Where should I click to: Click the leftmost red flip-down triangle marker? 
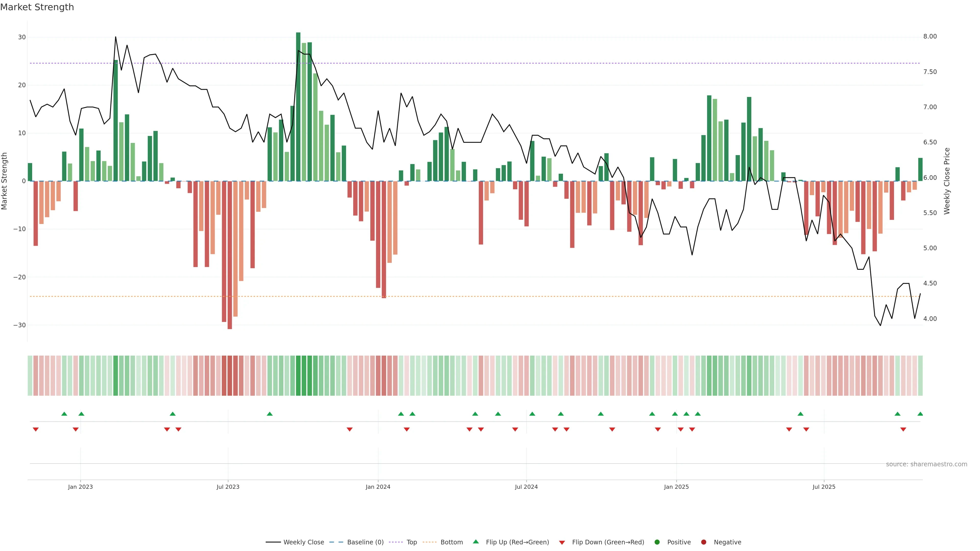click(36, 429)
